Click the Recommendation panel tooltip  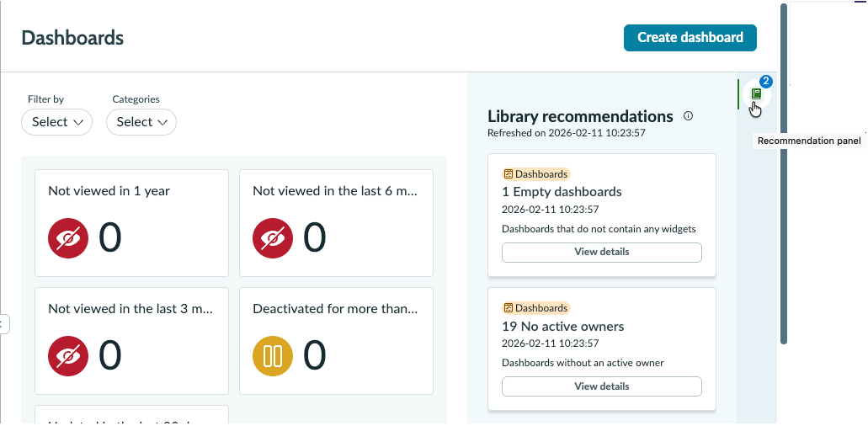tap(809, 141)
